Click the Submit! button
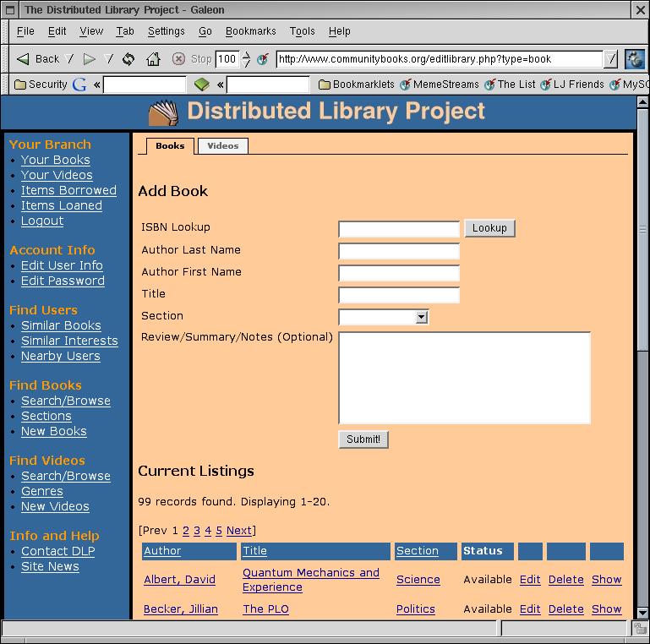 (x=363, y=439)
